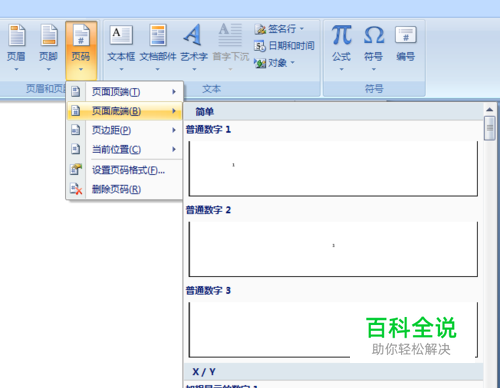Open the 当前位置(C) submenu
This screenshot has height=388, width=500.
coord(125,149)
